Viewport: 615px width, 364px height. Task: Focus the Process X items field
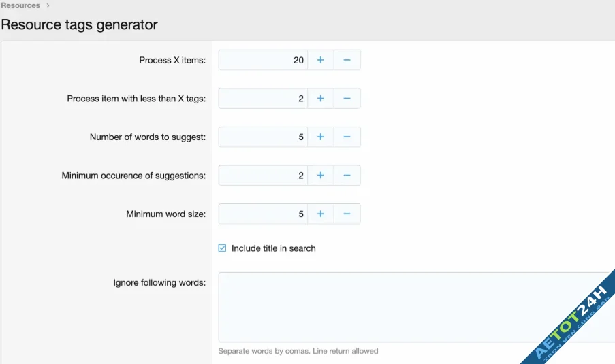click(x=263, y=60)
